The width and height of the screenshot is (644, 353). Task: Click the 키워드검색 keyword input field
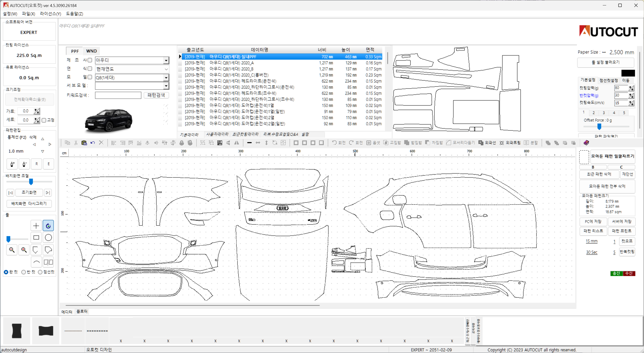pos(118,95)
